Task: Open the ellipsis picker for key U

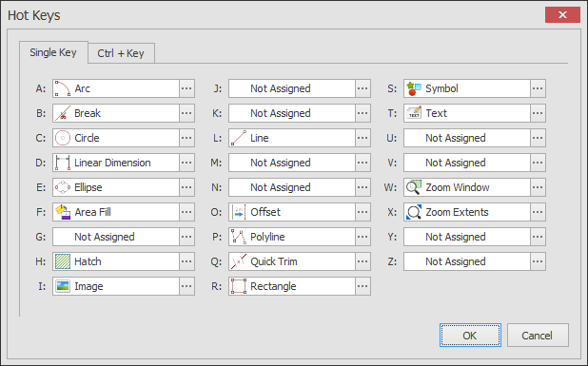Action: pos(538,138)
